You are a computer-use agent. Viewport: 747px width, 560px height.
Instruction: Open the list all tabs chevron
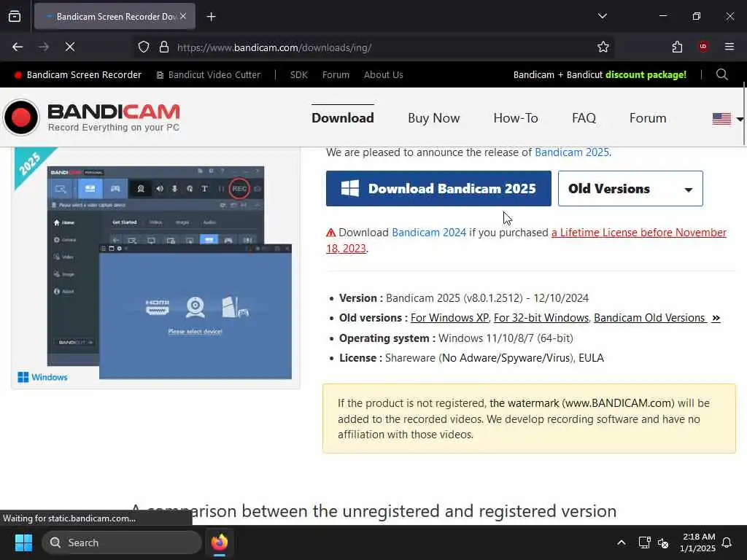(x=602, y=16)
